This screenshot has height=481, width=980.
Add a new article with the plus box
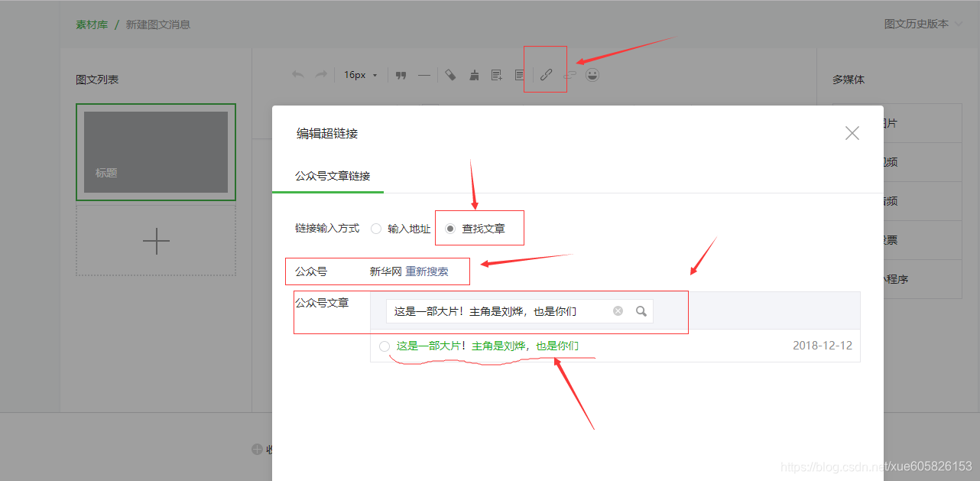pos(156,241)
